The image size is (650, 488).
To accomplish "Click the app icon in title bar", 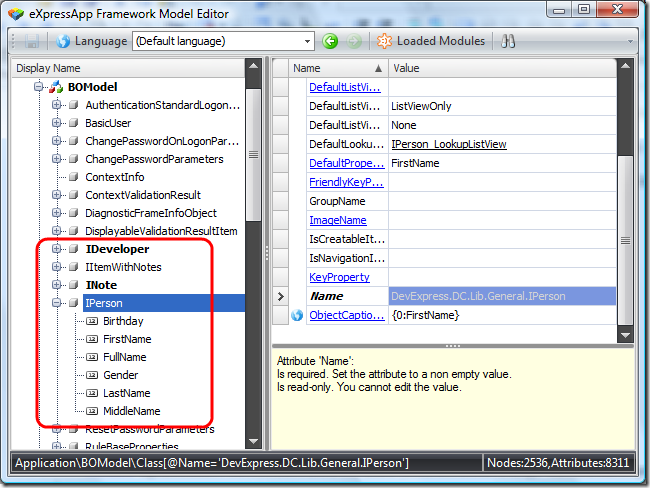I will (16, 14).
